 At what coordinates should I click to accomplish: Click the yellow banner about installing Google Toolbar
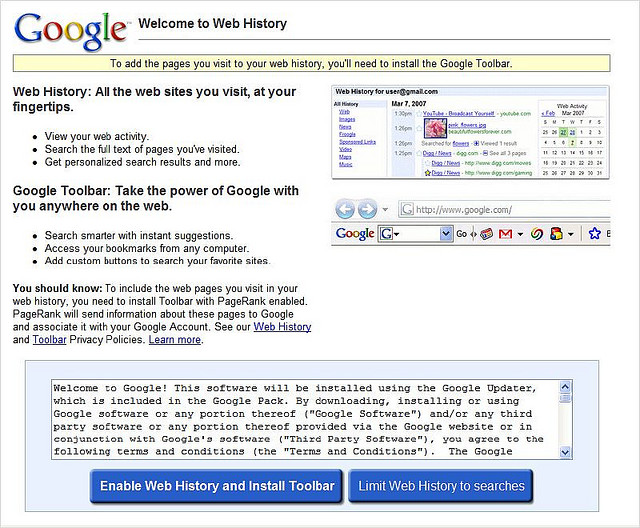point(311,63)
